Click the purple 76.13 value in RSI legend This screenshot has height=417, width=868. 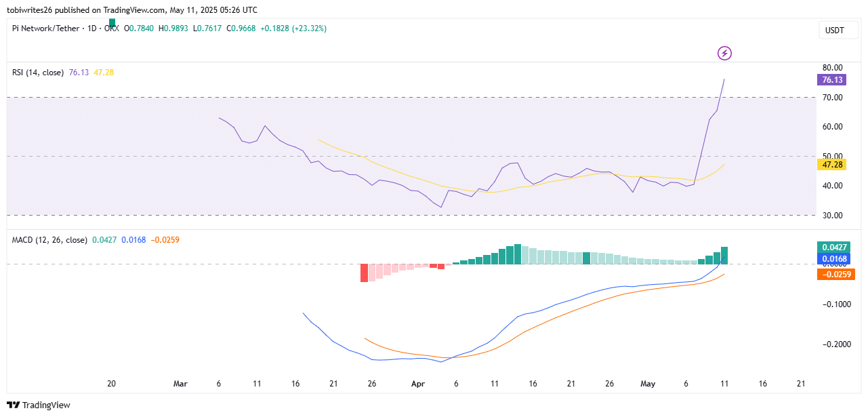(x=79, y=72)
